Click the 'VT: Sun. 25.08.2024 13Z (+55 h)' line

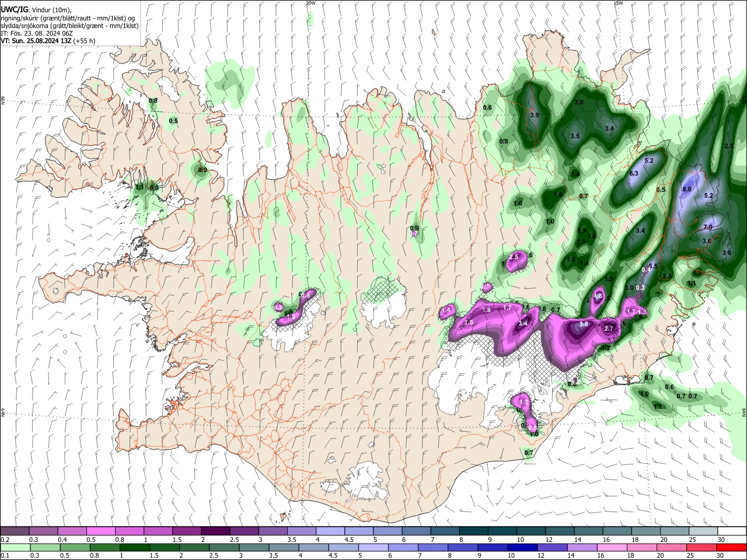(x=48, y=41)
